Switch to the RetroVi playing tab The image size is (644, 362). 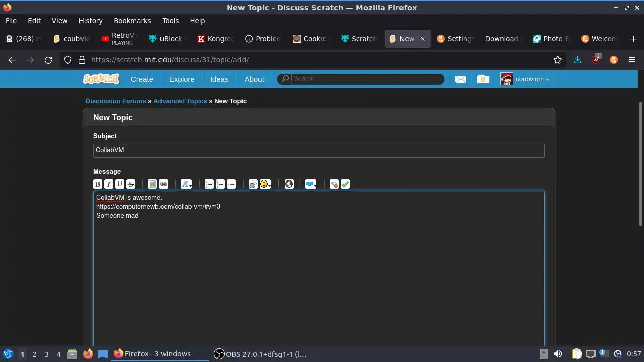click(119, 39)
